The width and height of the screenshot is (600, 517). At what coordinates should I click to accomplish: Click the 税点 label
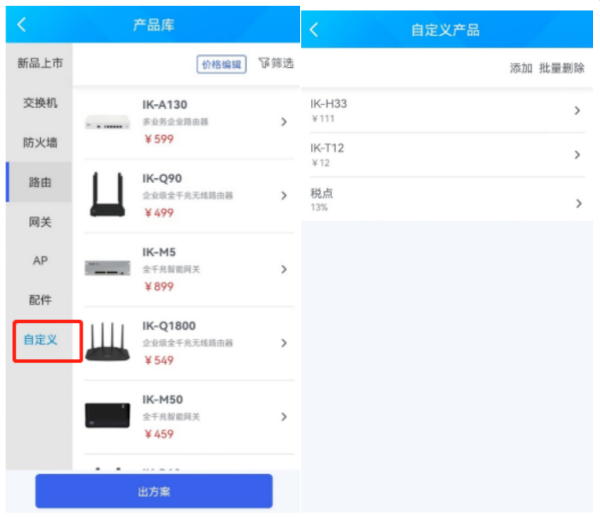pos(321,193)
